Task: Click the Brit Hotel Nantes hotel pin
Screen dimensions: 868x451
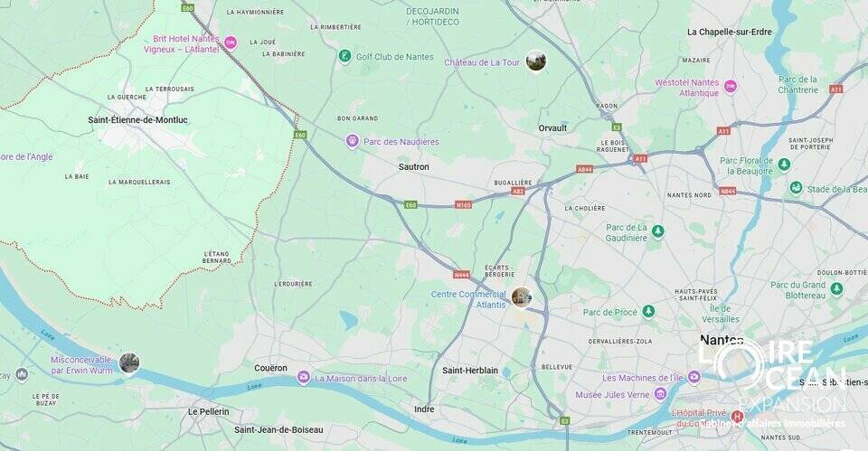Action: 231,42
